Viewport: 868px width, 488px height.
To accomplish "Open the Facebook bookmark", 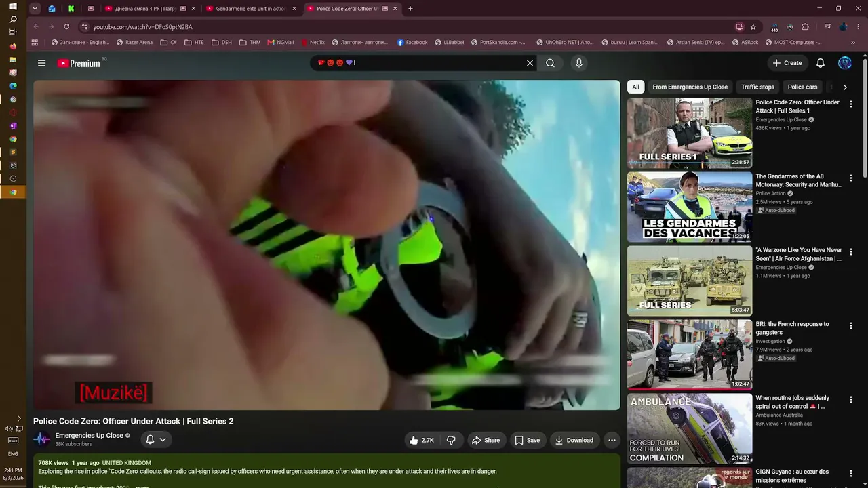I will 412,42.
